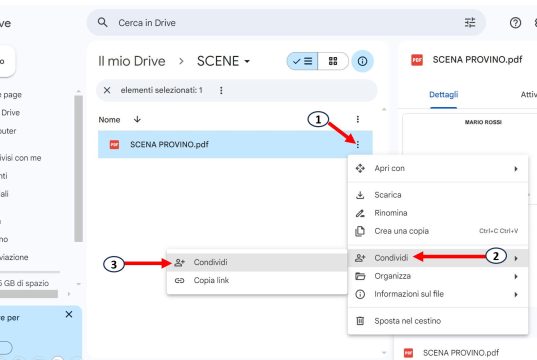The height and width of the screenshot is (360, 537).
Task: Expand the Apri con submenu
Action: pyautogui.click(x=438, y=169)
